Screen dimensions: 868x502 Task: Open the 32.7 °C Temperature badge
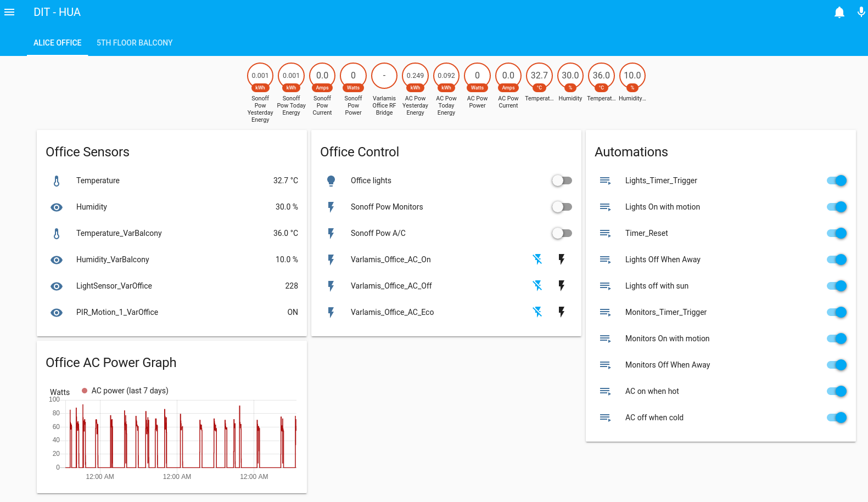[x=539, y=76]
